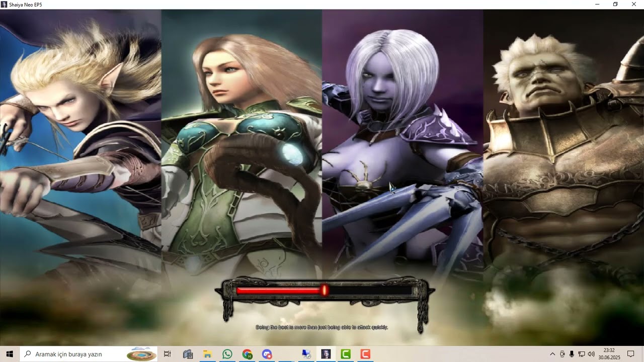This screenshot has width=644, height=362.
Task: Open the green Camtasia taskbar icon
Action: pyautogui.click(x=346, y=354)
